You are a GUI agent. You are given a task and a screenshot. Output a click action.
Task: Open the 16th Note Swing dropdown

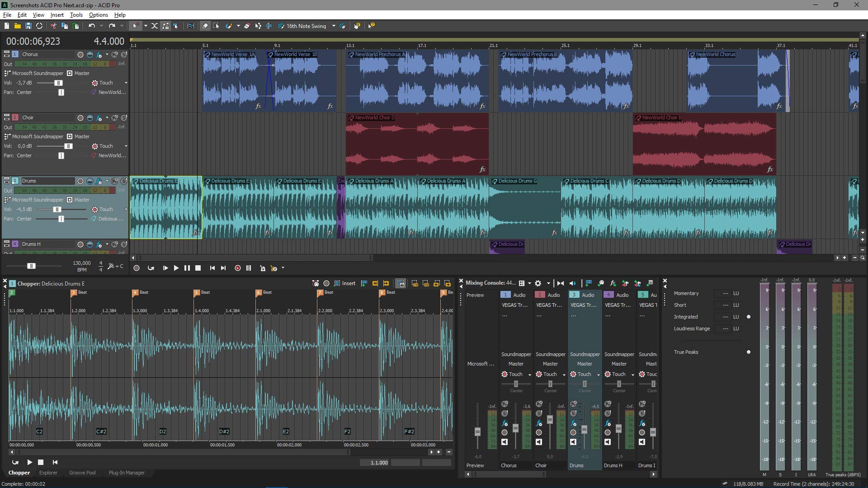click(334, 26)
